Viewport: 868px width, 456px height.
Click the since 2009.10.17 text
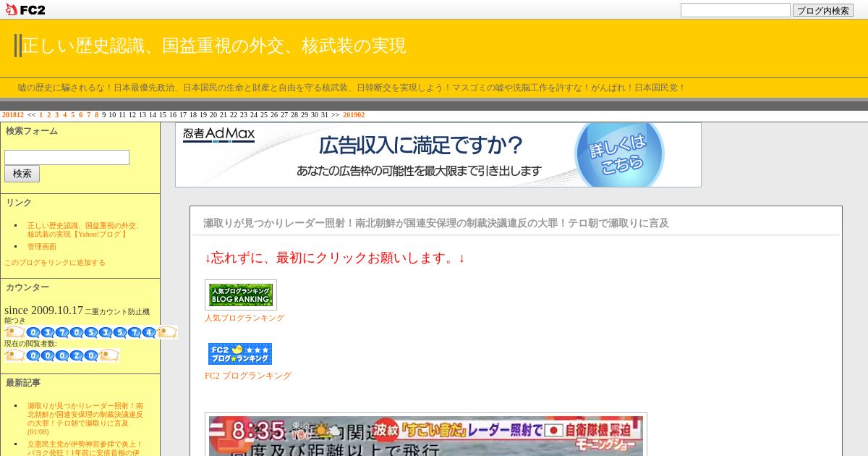43,311
